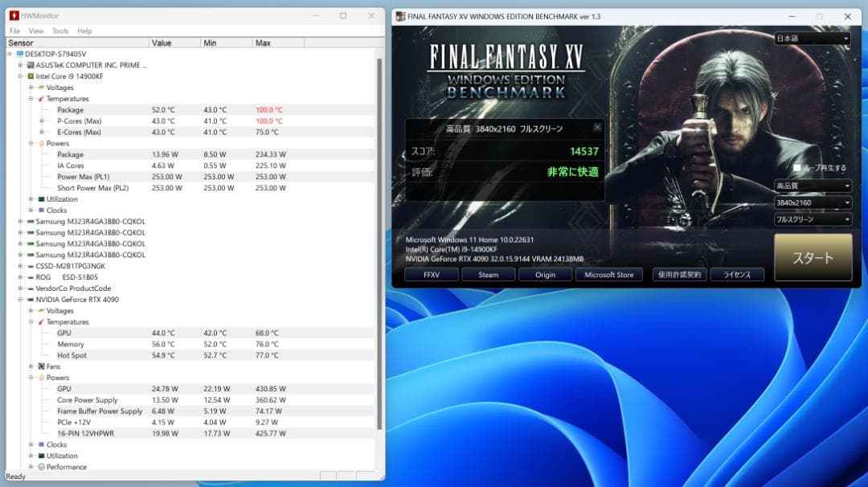Click the CSSD-M2B1TPG3NGK drive icon
This screenshot has width=868, height=487.
point(29,265)
